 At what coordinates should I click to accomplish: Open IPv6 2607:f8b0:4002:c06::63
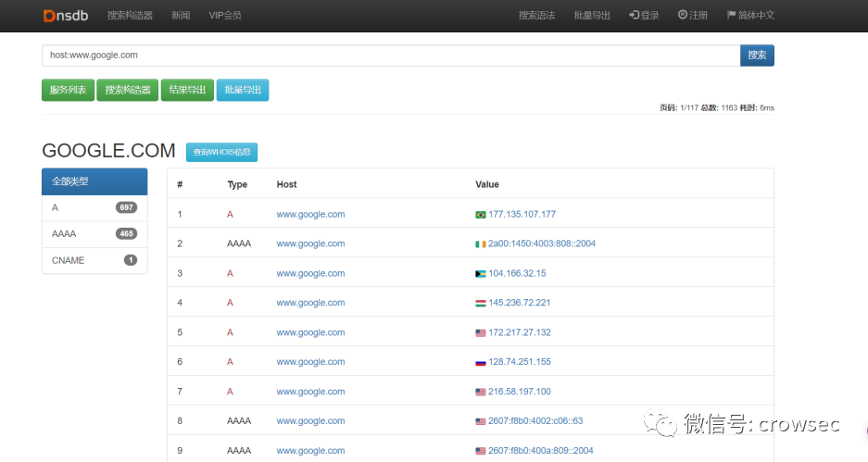(535, 421)
